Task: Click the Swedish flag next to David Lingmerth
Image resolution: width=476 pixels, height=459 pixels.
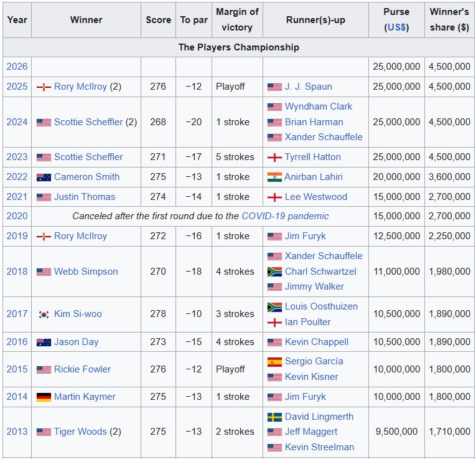Action: coord(274,417)
